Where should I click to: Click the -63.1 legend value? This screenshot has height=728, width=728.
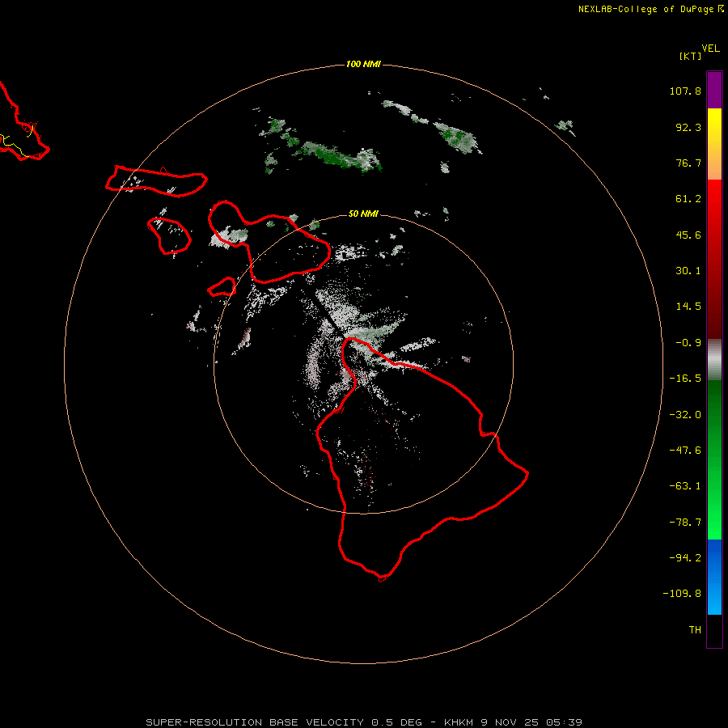point(685,486)
